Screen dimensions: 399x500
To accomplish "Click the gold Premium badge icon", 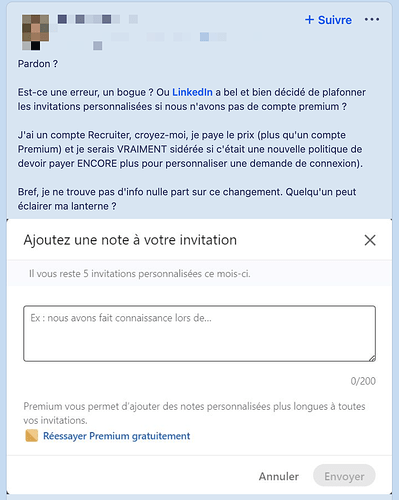I will 32,436.
